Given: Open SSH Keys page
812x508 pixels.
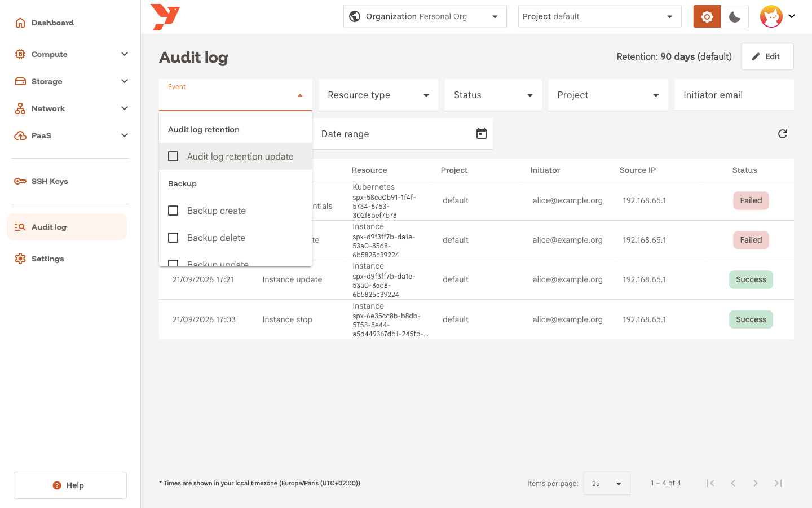Looking at the screenshot, I should [x=70, y=181].
